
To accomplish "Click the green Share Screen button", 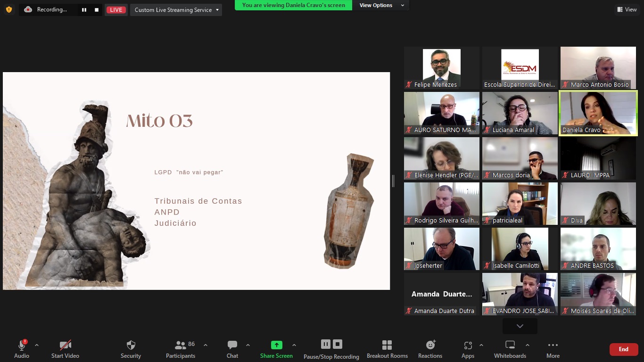I will 276,349.
